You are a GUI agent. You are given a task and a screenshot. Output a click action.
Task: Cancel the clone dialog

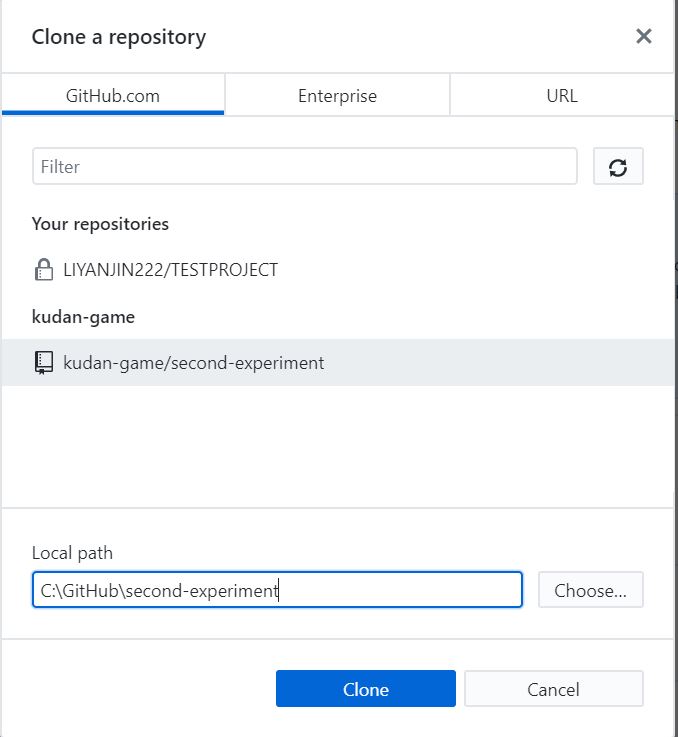coord(553,689)
